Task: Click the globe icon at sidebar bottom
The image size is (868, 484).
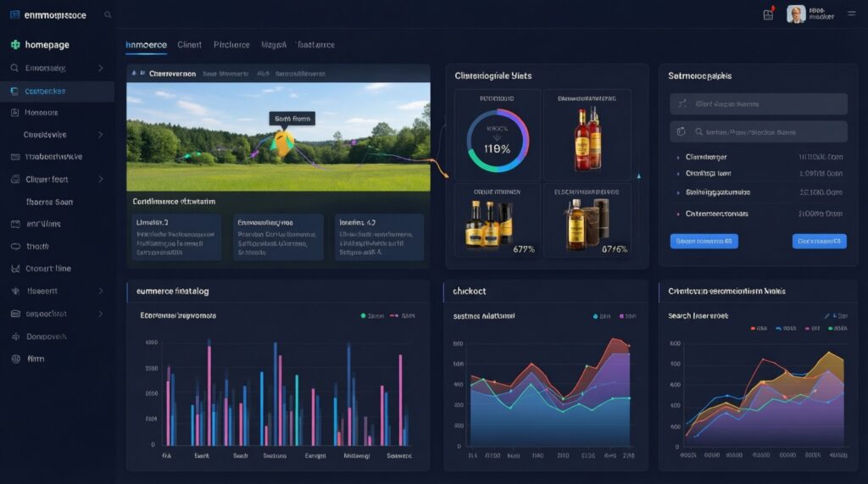Action: coord(15,359)
